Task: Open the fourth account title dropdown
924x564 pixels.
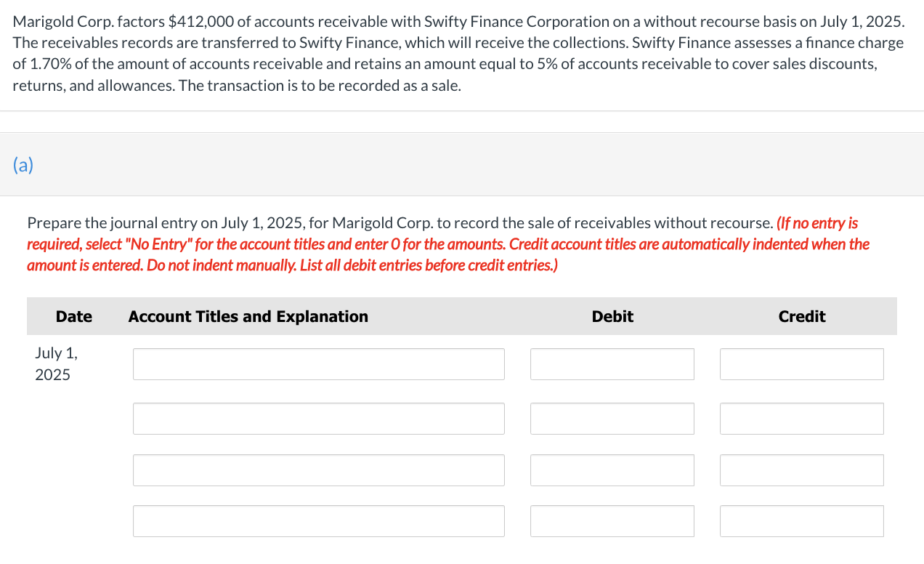Action: [x=318, y=521]
